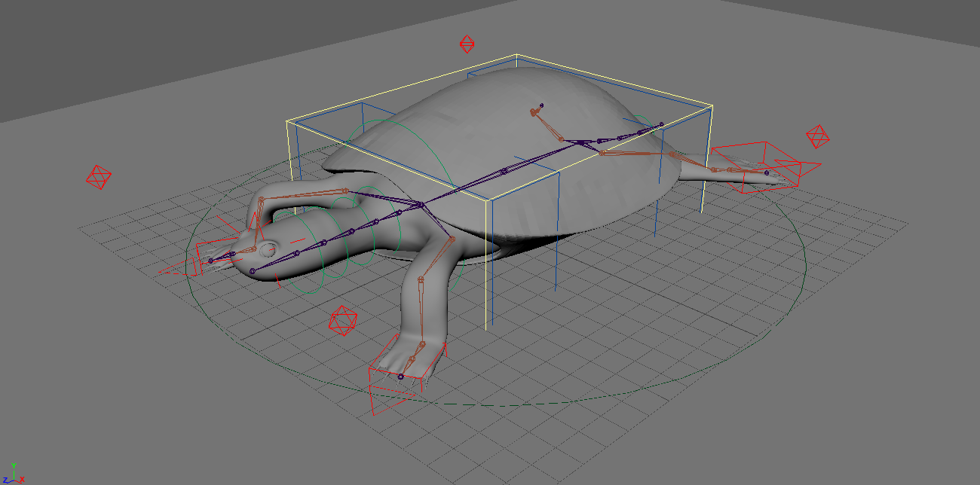Select the red octahedron locator on the left
Image resolution: width=980 pixels, height=485 pixels.
pyautogui.click(x=99, y=176)
